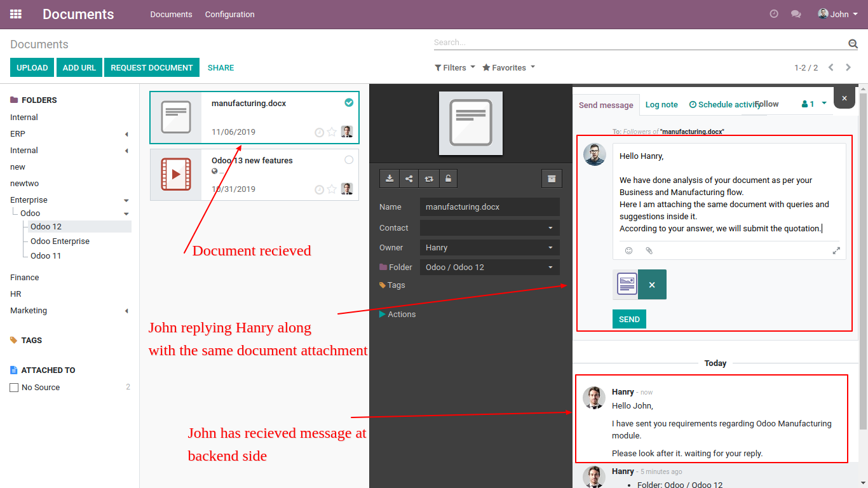Click the download icon in document toolbar
Viewport: 868px width, 488px height.
(390, 179)
